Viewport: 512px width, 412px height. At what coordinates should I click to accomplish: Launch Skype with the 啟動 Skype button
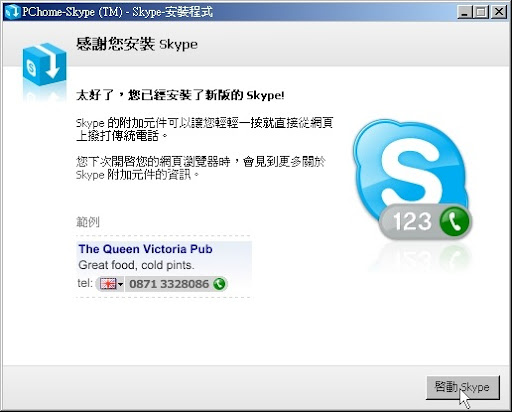(463, 387)
